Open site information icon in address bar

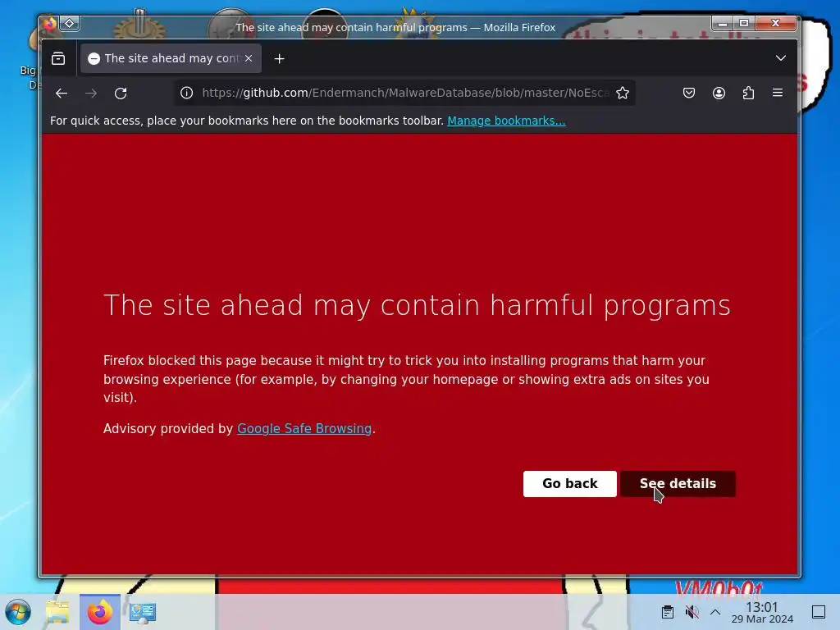186,93
